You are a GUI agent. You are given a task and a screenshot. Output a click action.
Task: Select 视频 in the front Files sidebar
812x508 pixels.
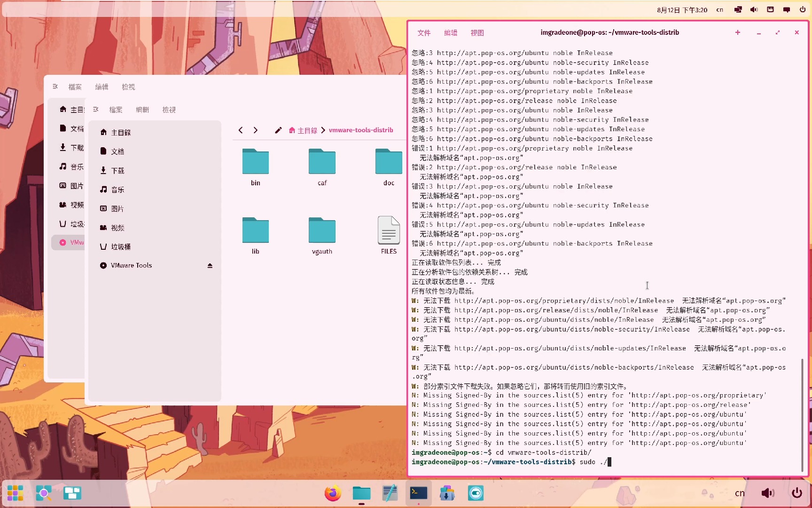(x=155, y=228)
